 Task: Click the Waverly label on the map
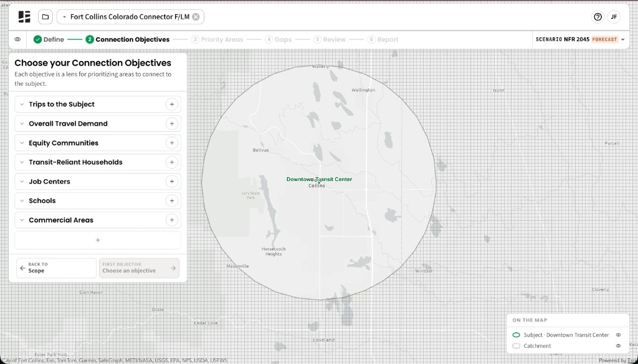tap(320, 66)
